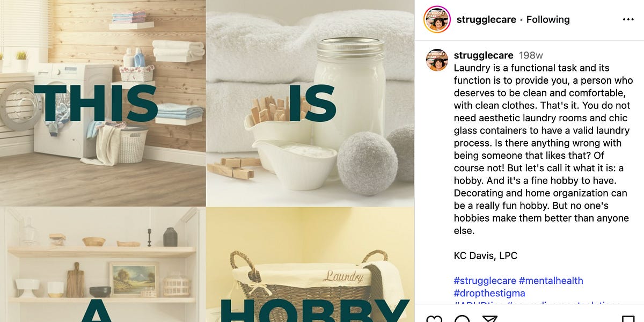Open the #strugglecare hashtag
The height and width of the screenshot is (322, 644).
[x=485, y=281]
